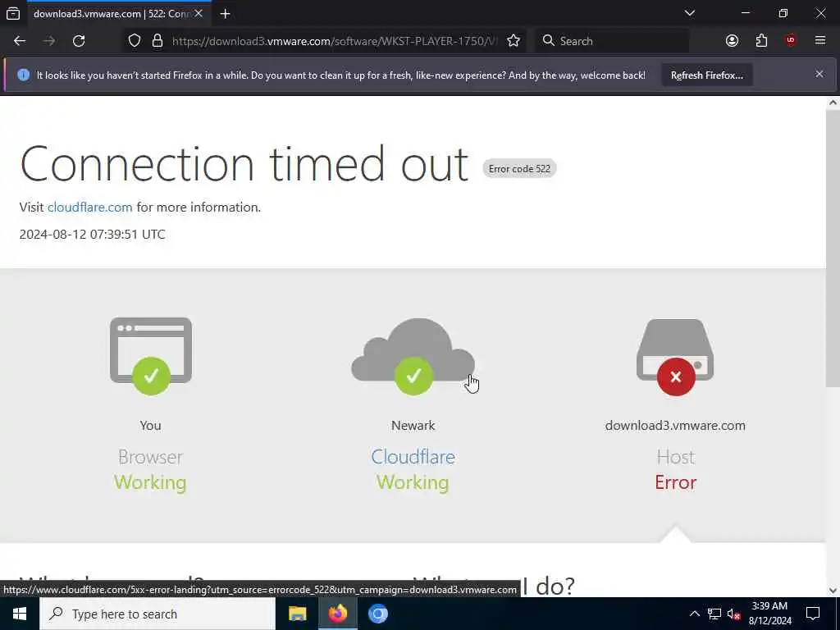Click the blue info icon in notification bar

click(x=24, y=75)
